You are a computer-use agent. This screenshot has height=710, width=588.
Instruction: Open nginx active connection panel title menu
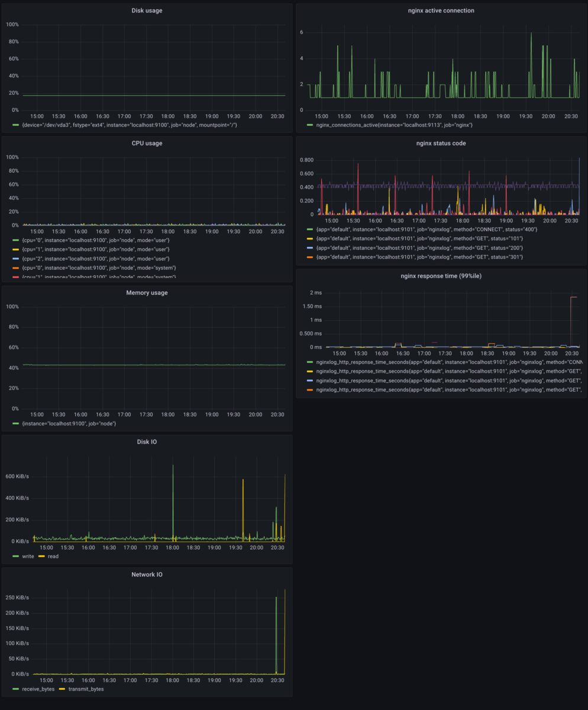[x=441, y=10]
